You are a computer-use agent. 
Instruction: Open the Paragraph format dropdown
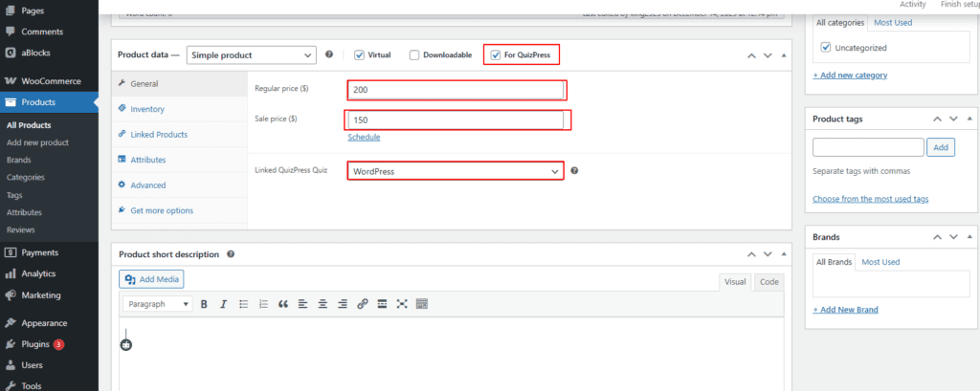(x=158, y=304)
